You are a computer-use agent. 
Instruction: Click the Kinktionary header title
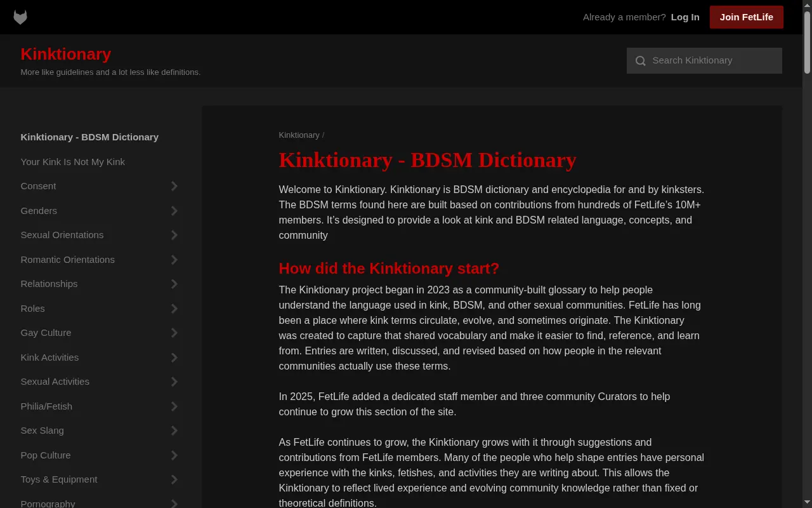pyautogui.click(x=66, y=54)
